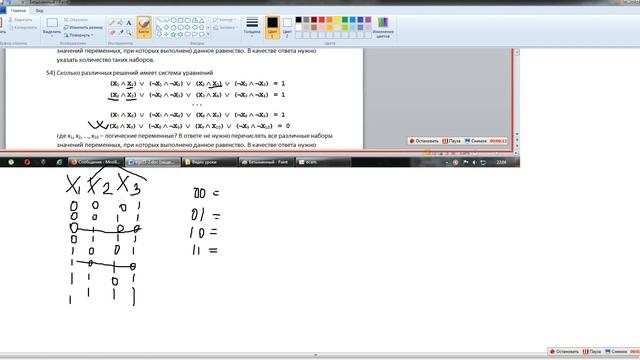Switch to the Главная ribbon tab
This screenshot has width=640, height=360.
pyautogui.click(x=18, y=10)
